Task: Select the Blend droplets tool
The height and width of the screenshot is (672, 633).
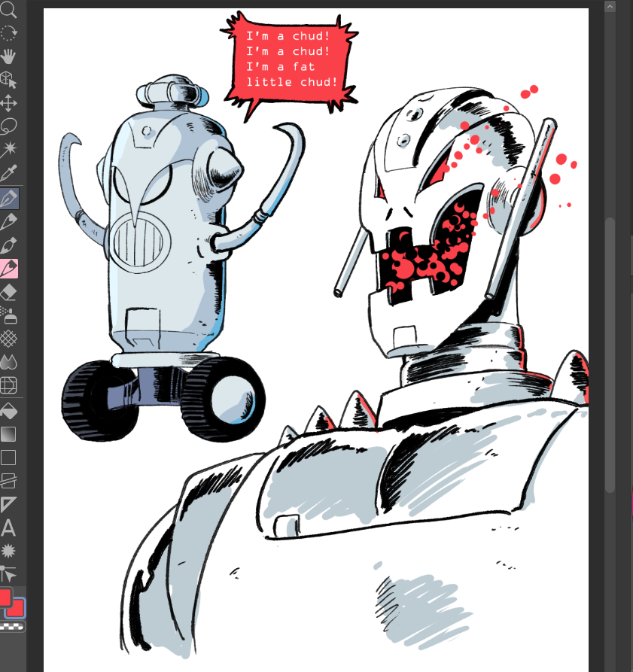Action: point(8,363)
